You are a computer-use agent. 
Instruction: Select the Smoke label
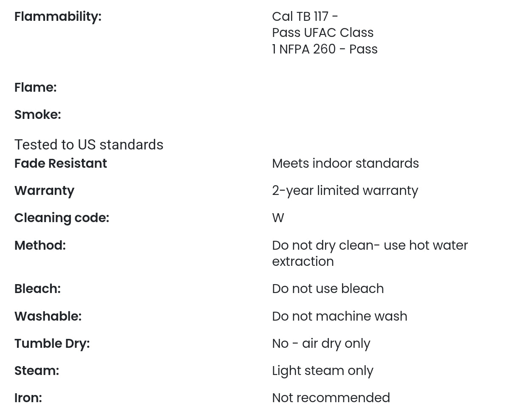click(37, 115)
